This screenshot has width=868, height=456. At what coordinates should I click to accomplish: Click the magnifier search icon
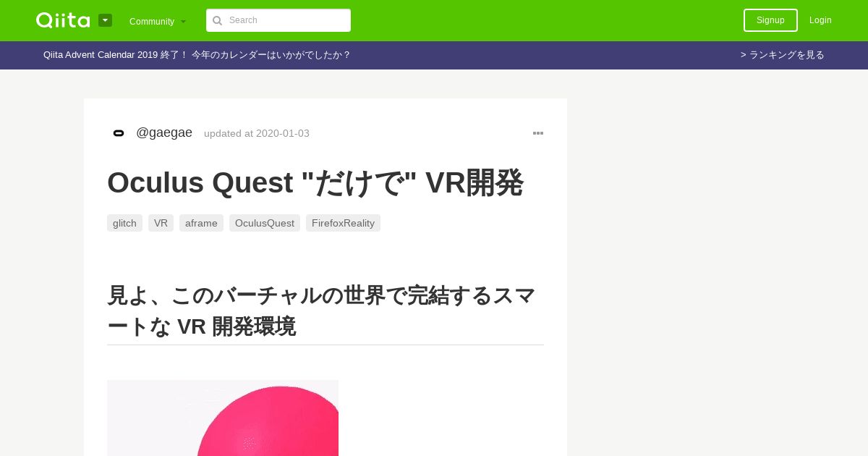click(217, 20)
